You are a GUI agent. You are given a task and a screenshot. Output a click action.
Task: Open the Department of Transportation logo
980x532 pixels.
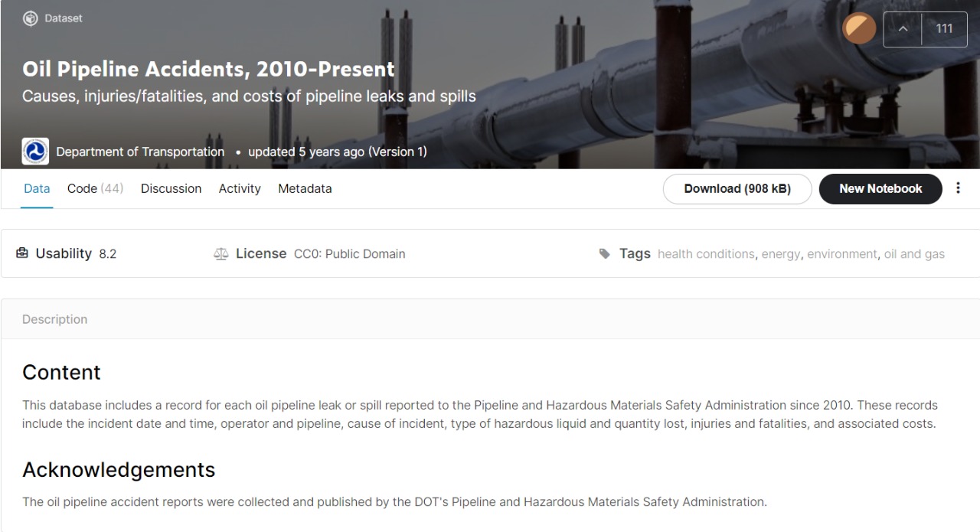click(35, 152)
